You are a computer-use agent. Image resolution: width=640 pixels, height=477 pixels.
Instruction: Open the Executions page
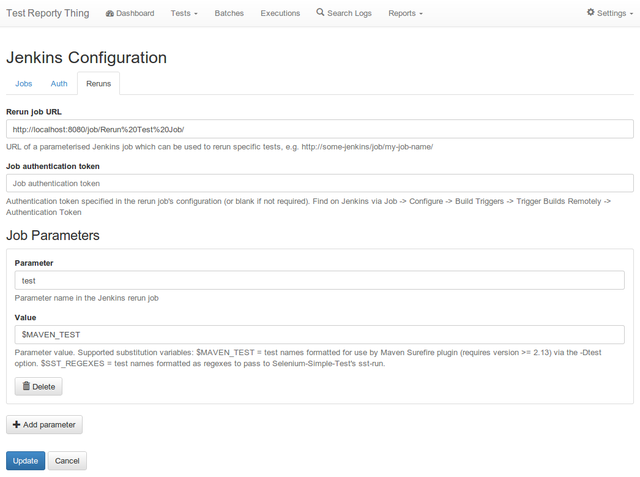pyautogui.click(x=280, y=13)
